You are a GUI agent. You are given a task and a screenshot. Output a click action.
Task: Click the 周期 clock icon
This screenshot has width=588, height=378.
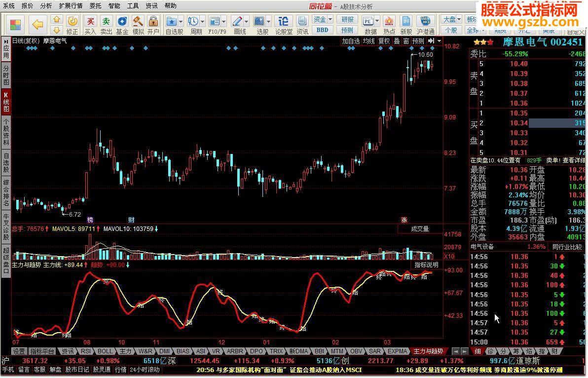click(193, 21)
